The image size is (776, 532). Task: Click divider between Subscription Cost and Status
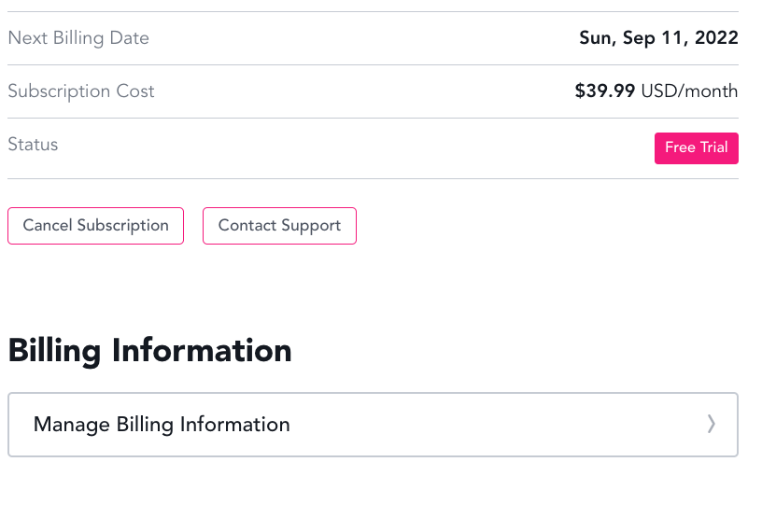373,119
